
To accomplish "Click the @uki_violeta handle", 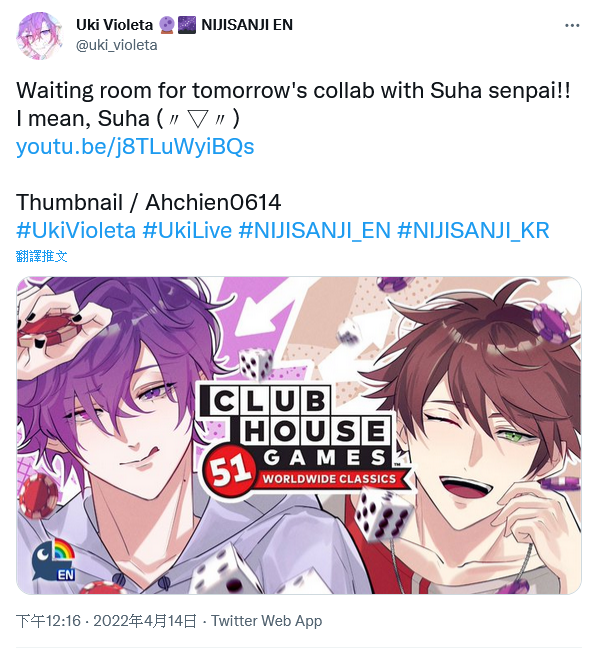I will [117, 45].
